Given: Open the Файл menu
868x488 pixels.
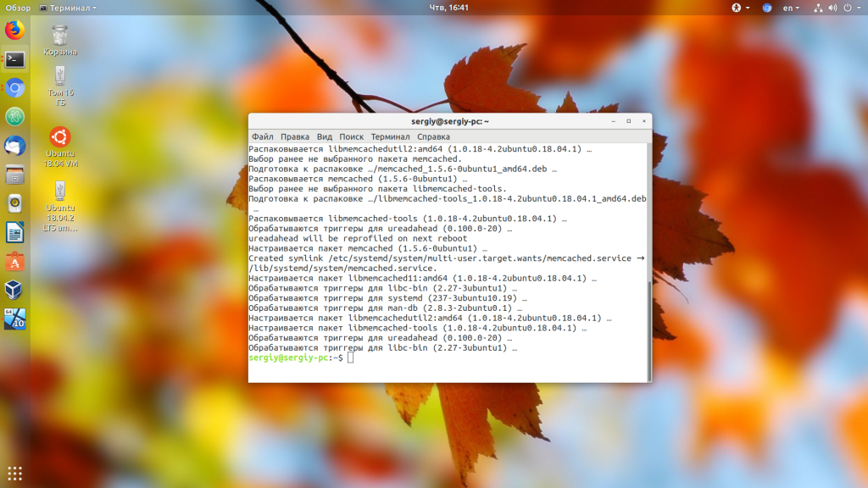Looking at the screenshot, I should [263, 136].
